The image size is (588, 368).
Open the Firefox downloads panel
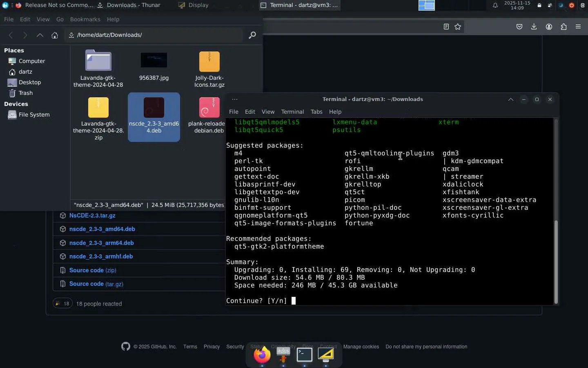[534, 27]
